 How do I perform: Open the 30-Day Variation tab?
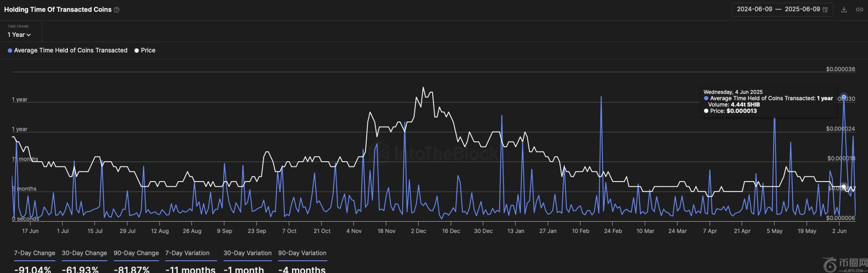(248, 253)
